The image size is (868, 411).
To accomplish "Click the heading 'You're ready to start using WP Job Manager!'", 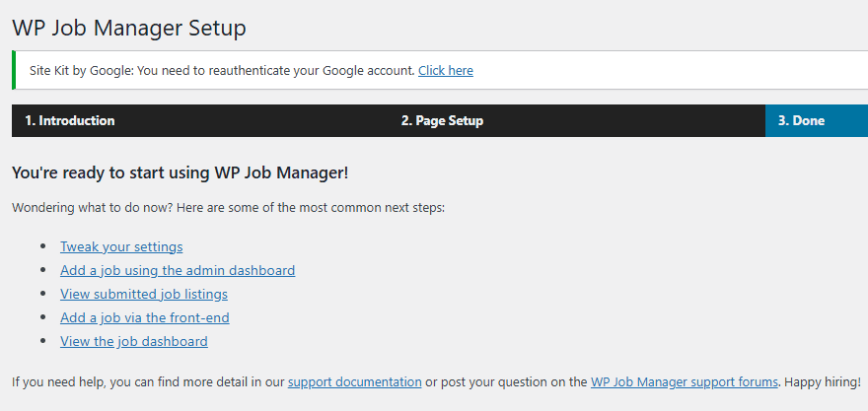I will (180, 172).
